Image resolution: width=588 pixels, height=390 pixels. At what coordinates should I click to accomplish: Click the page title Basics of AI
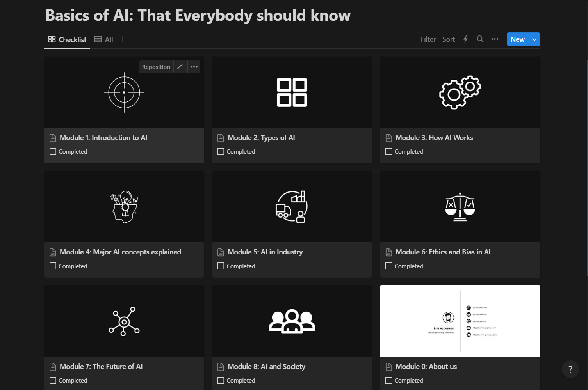tap(198, 15)
